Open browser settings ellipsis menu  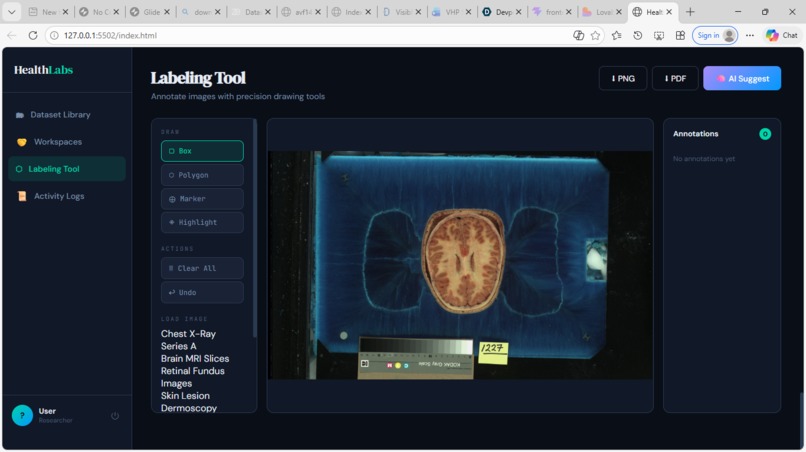(x=750, y=35)
